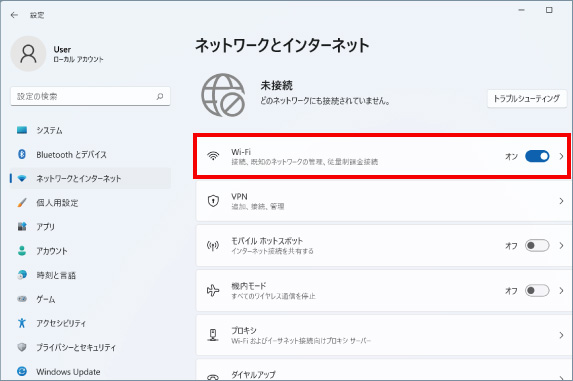This screenshot has width=573, height=381.
Task: Click the モバイル ホットスポット antenna icon
Action: (213, 246)
